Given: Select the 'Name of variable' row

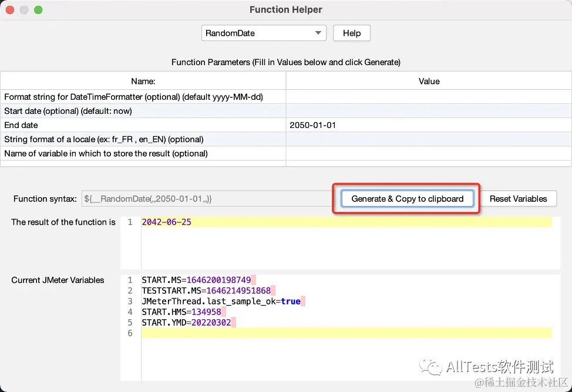Looking at the screenshot, I should tap(143, 154).
